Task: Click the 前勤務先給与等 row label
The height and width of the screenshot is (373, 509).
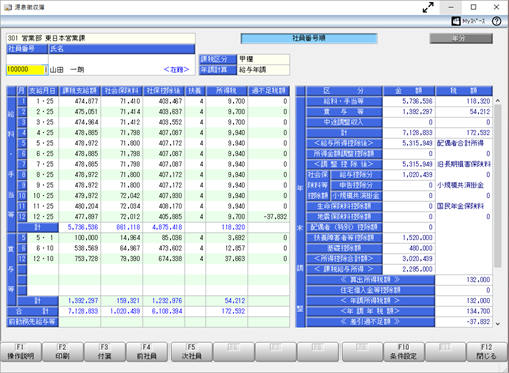Action: (x=33, y=322)
